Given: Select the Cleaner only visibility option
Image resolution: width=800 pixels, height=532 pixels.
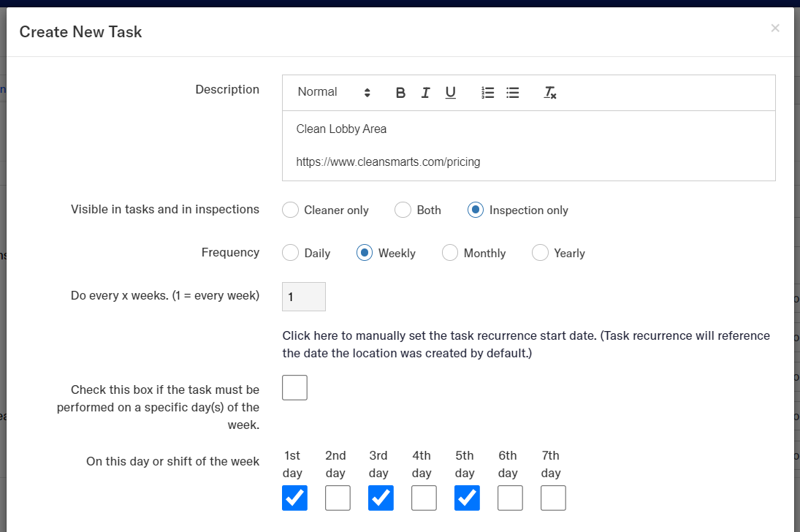Looking at the screenshot, I should [x=291, y=210].
